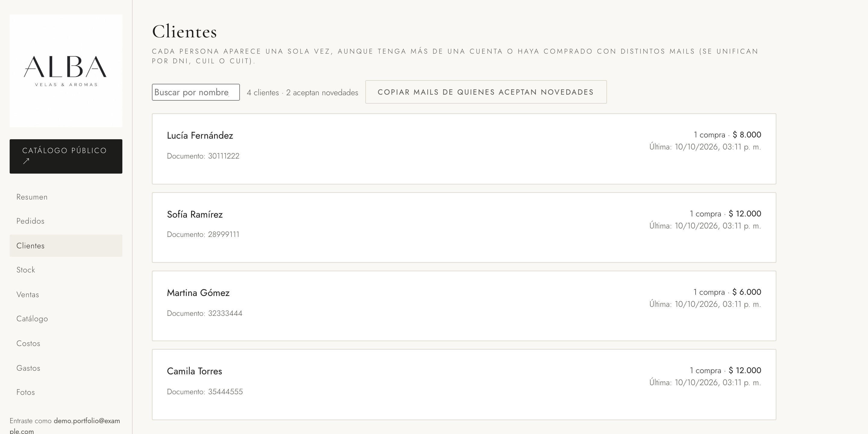Go to the Costos section
Screen dimensions: 868x434
click(66, 343)
